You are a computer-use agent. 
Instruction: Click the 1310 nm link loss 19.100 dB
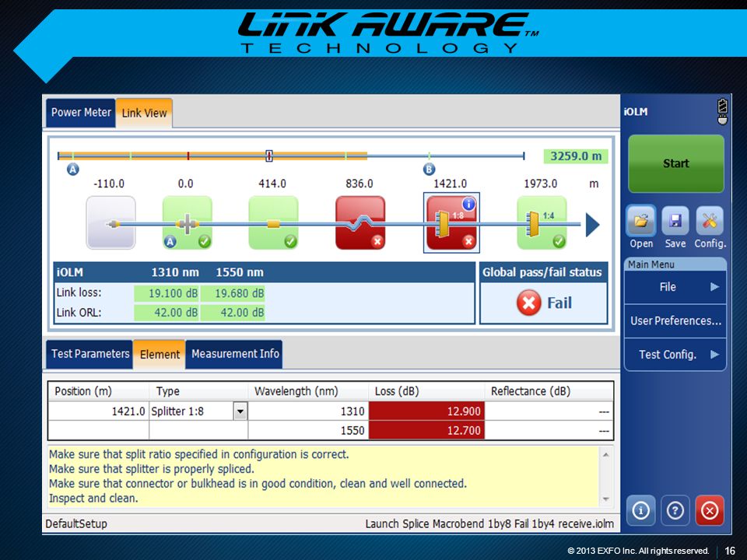point(167,293)
